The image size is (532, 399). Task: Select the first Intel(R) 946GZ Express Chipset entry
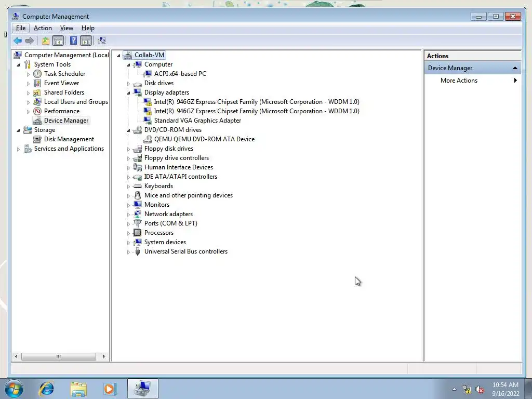257,102
